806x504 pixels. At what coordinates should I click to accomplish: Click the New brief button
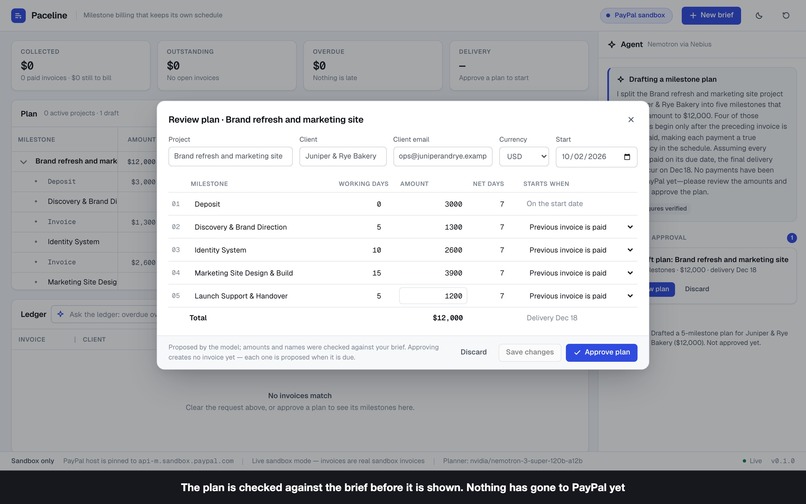[711, 15]
